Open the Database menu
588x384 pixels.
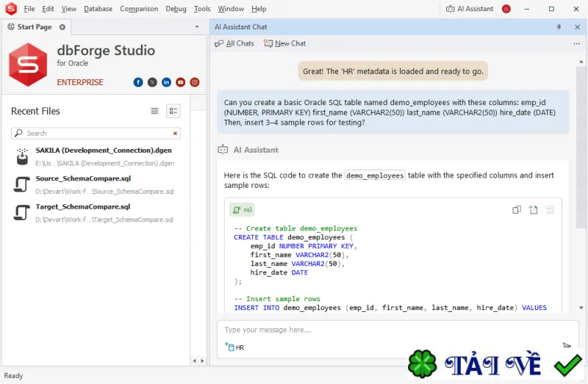click(x=98, y=9)
